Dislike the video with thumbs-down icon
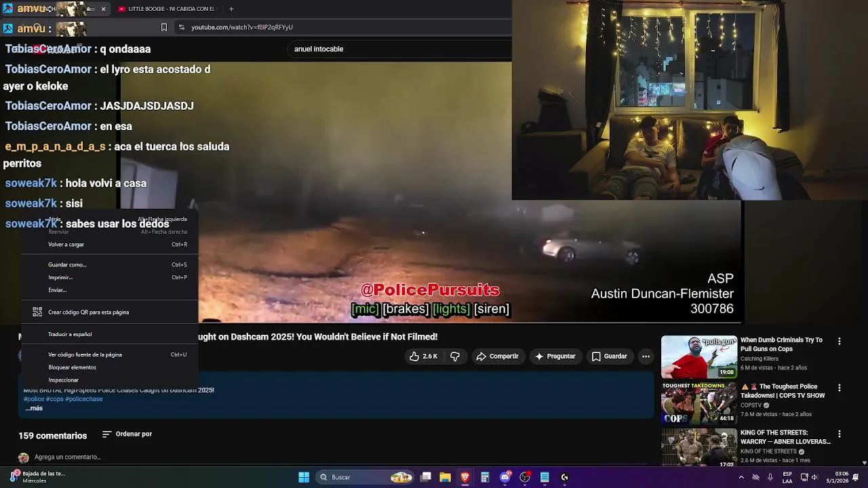Image resolution: width=868 pixels, height=488 pixels. point(455,357)
